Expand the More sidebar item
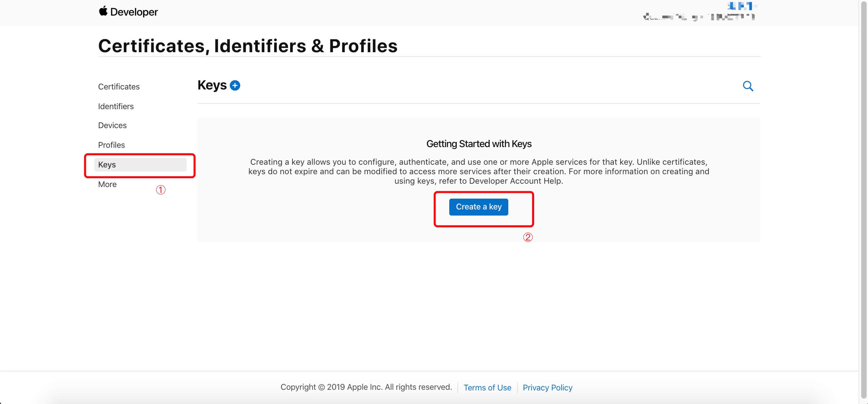 pos(107,184)
